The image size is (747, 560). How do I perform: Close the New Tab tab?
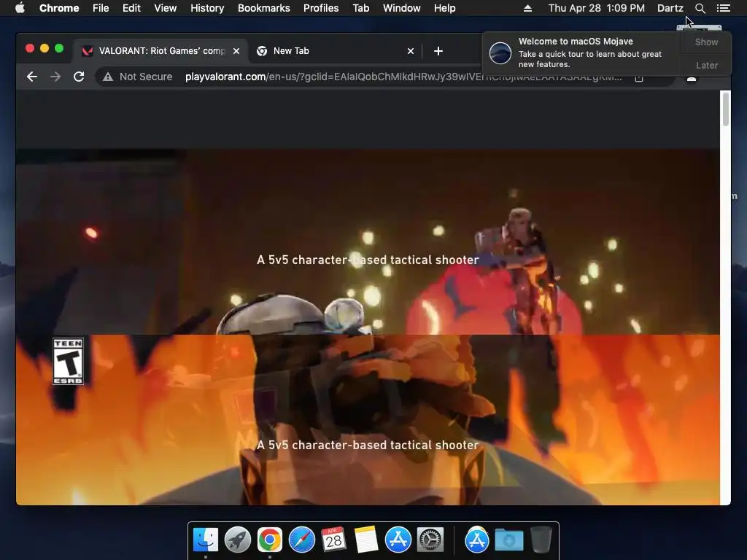click(411, 51)
